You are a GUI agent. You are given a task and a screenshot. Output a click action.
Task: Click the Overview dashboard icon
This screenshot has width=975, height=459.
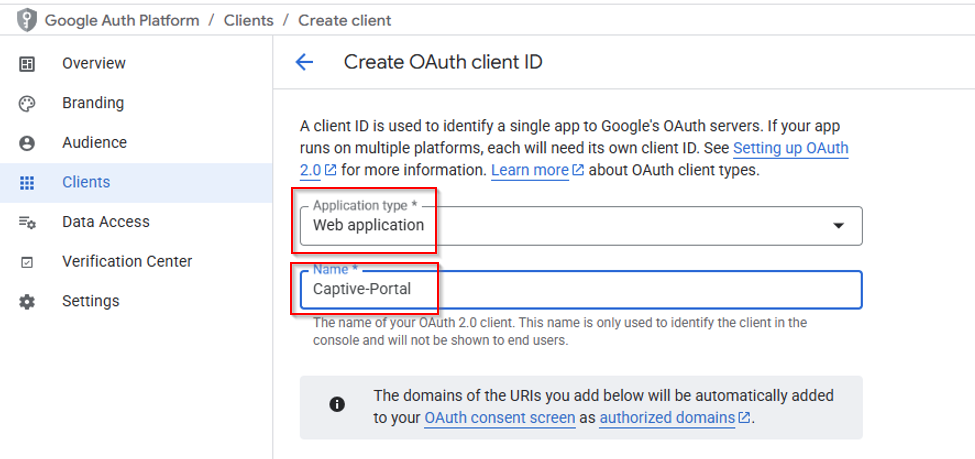pos(27,63)
